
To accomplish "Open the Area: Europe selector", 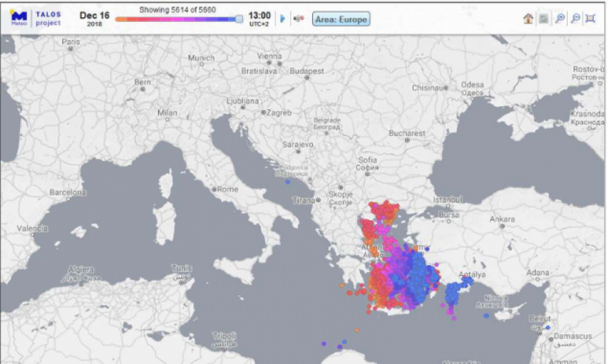I will point(341,19).
